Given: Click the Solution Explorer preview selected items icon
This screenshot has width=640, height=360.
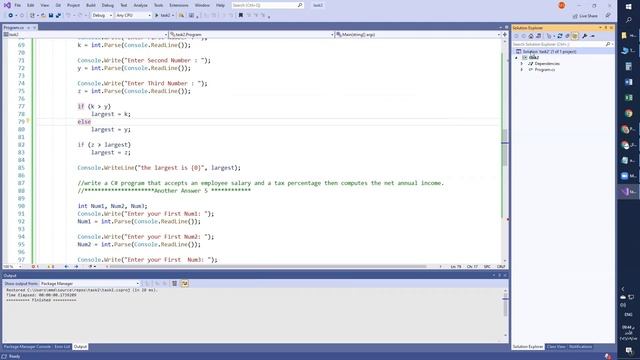Looking at the screenshot, I should tap(593, 36).
